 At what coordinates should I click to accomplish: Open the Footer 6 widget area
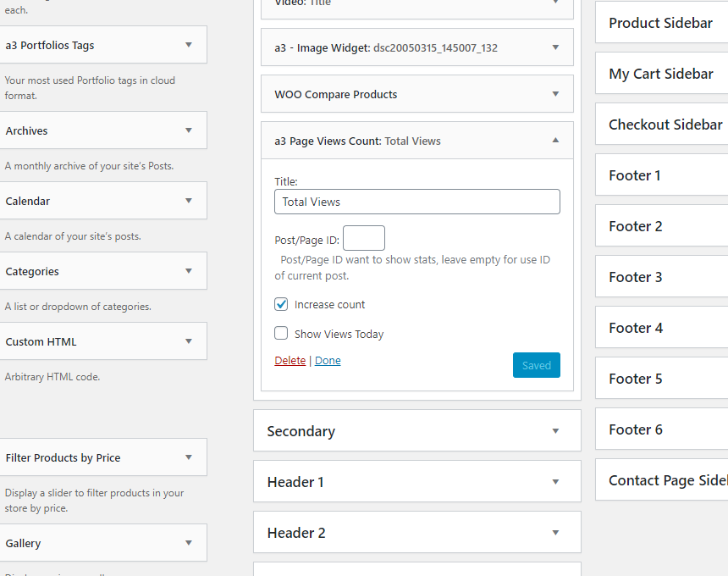[x=662, y=429]
